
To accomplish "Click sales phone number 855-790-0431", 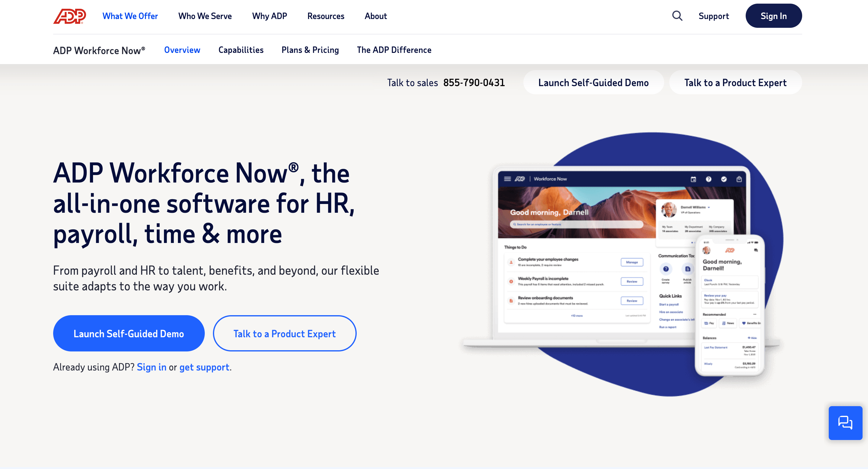I will coord(474,82).
